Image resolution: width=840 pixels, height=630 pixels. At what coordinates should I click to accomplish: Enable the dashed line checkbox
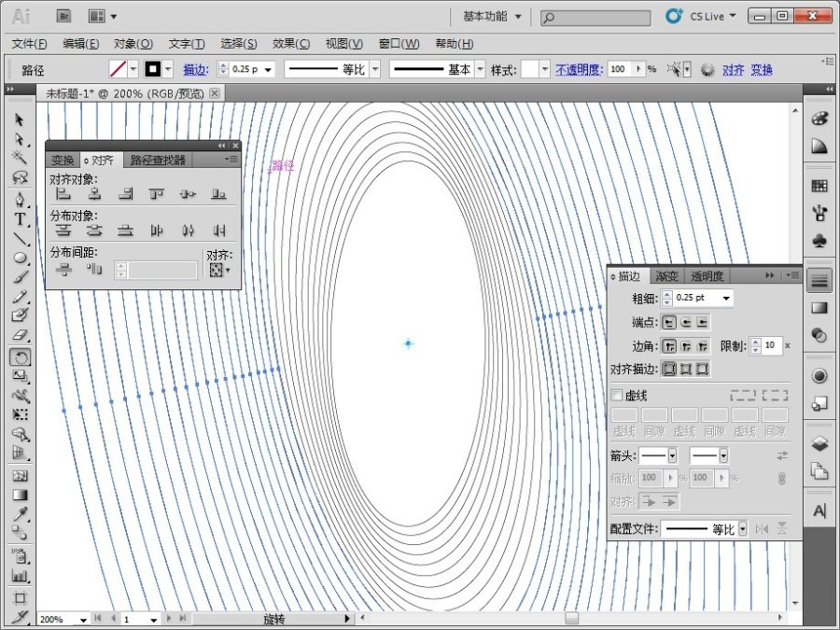pyautogui.click(x=617, y=395)
